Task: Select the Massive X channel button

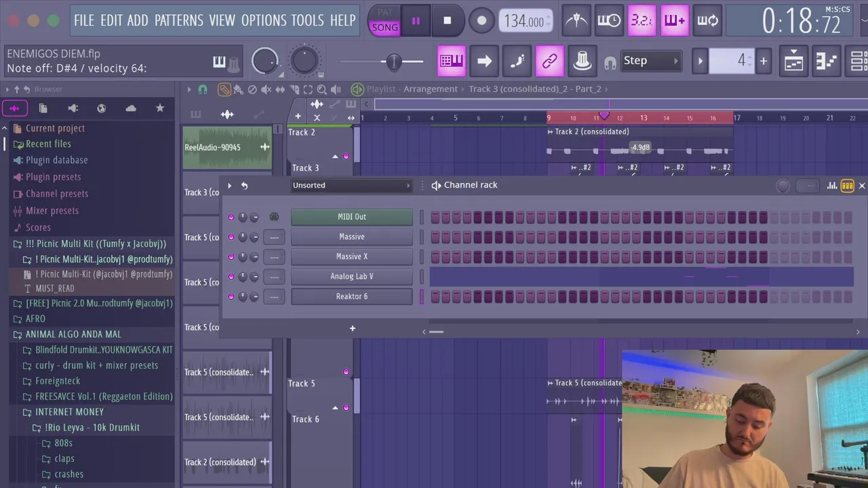Action: pyautogui.click(x=351, y=256)
